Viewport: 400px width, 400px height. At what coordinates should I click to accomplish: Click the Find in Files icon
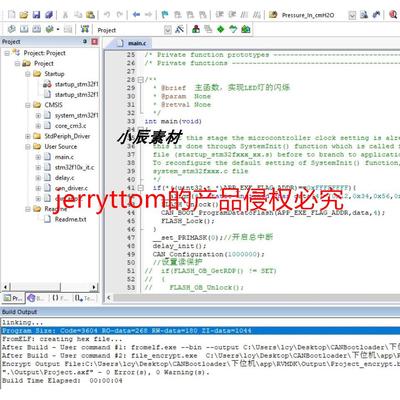pos(273,15)
